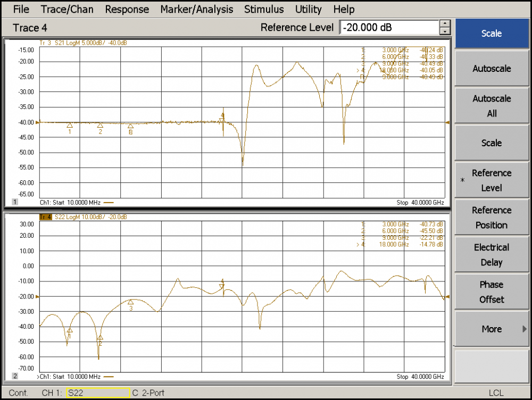Click upper window Stop 40.0000 GHz label
The image size is (532, 400).
(x=420, y=203)
